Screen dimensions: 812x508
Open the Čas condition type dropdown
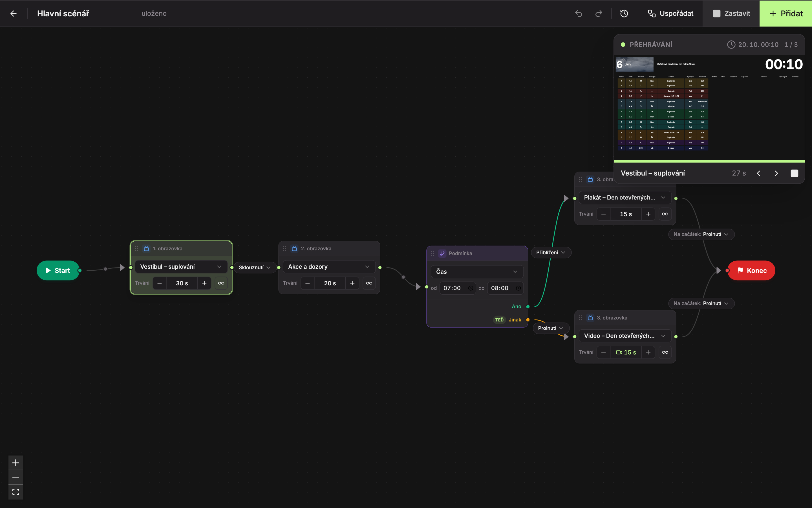point(477,271)
